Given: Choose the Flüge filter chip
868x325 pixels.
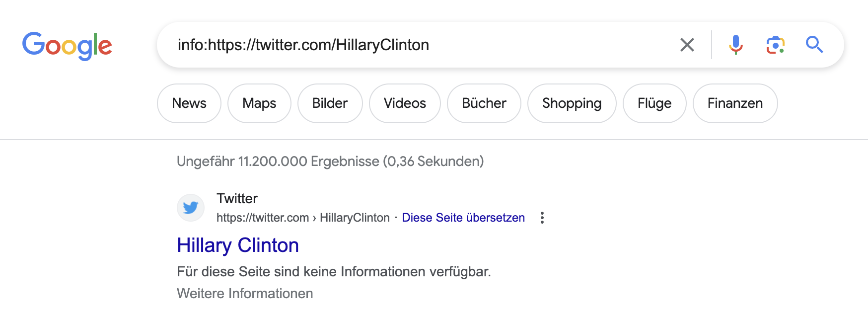Looking at the screenshot, I should point(654,103).
